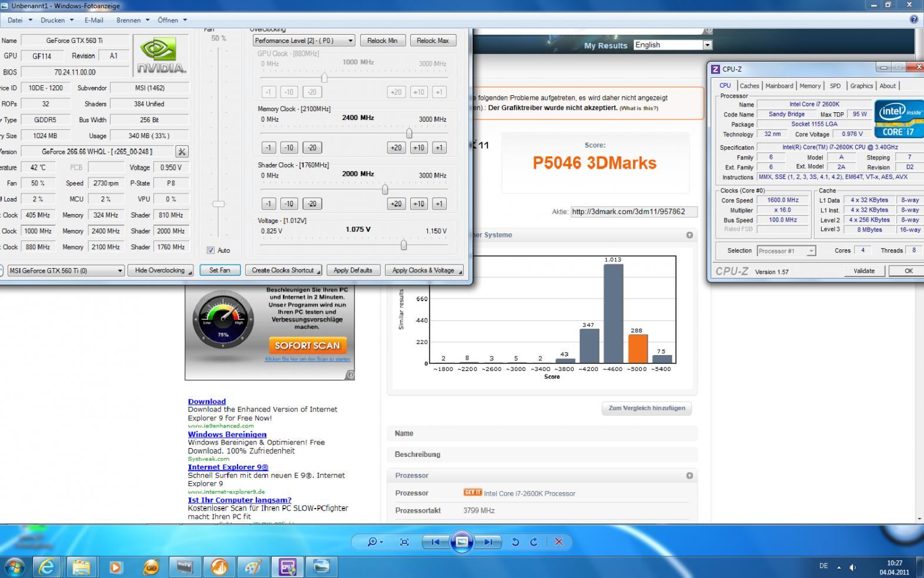Open Windows Explorer from the taskbar
924x578 pixels.
82,567
